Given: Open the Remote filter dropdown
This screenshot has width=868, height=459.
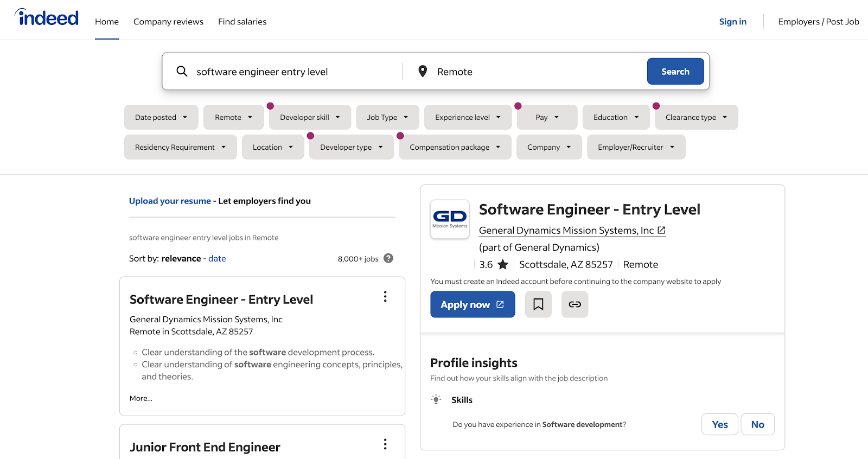Looking at the screenshot, I should (x=234, y=117).
